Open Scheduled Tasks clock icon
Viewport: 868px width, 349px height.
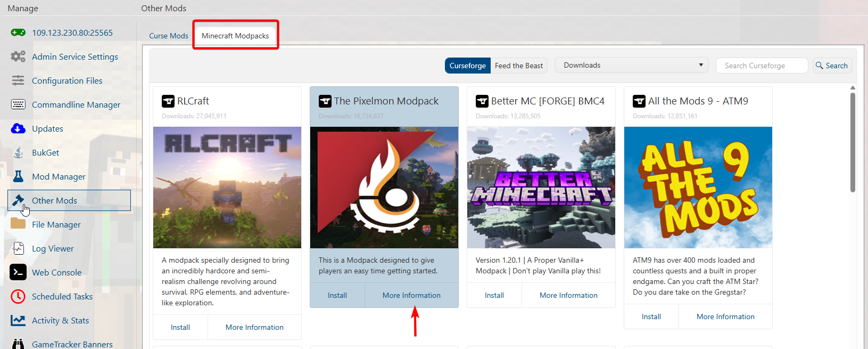tap(18, 296)
